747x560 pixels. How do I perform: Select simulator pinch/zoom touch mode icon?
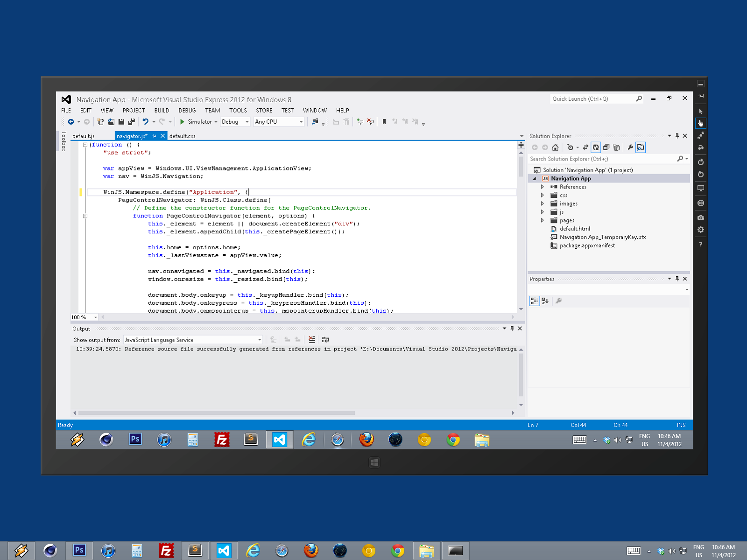[x=701, y=135]
